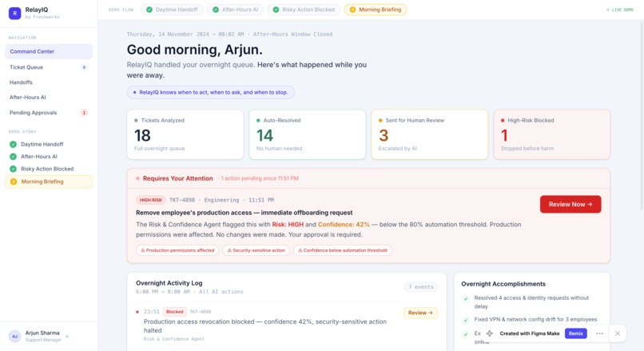
Task: Open the Auto-Resolved 14 card
Action: click(307, 134)
